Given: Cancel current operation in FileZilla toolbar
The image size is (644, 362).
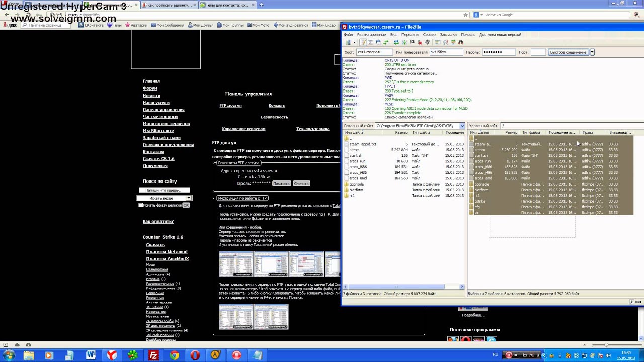Looking at the screenshot, I should 412,42.
